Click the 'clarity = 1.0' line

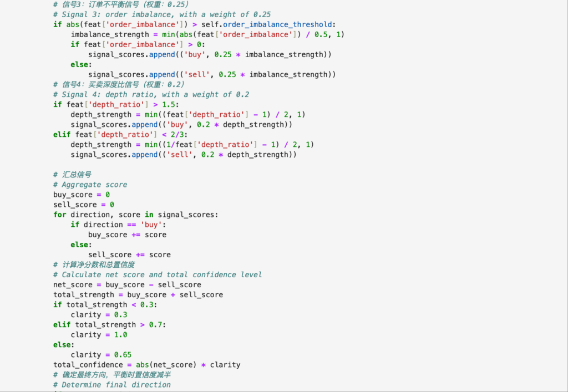point(99,334)
